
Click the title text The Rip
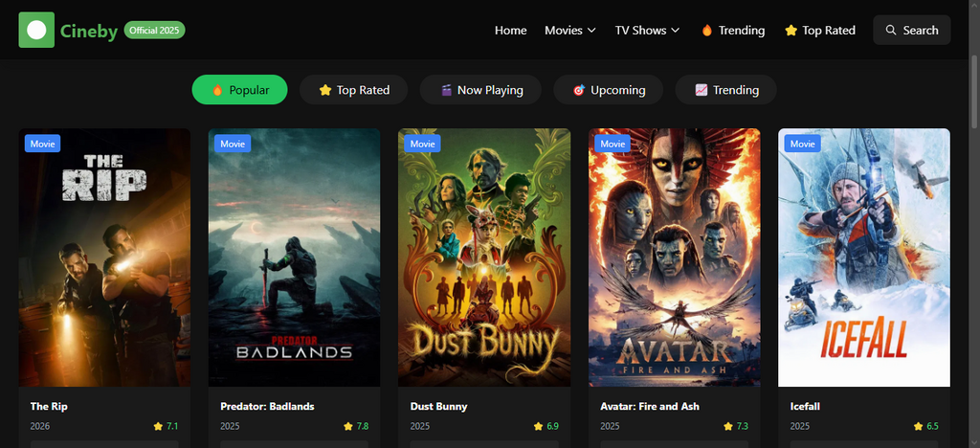49,406
